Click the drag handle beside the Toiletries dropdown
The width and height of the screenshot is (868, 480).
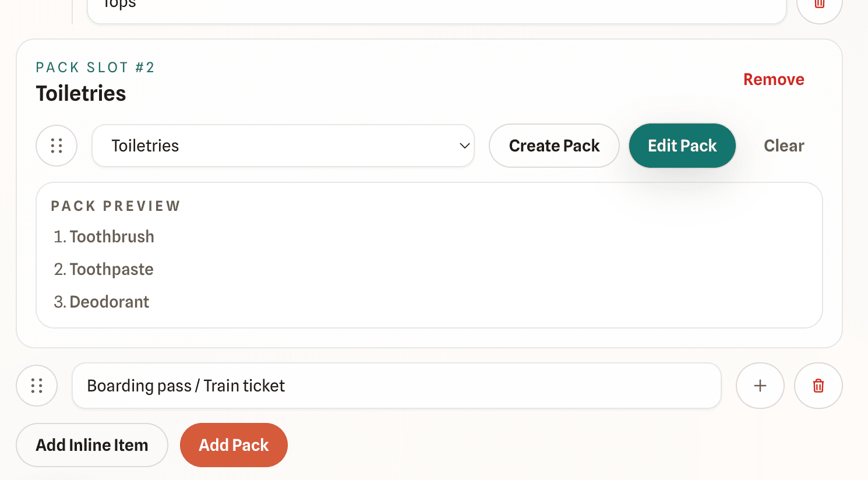[x=57, y=146]
